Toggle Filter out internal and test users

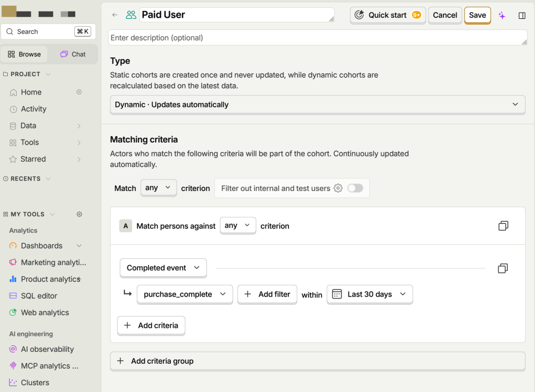point(355,188)
